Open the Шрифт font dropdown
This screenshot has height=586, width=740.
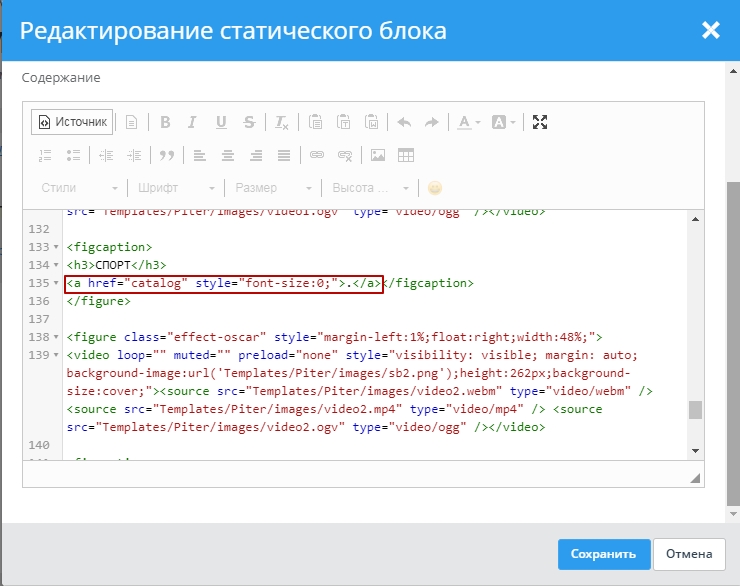tap(176, 188)
